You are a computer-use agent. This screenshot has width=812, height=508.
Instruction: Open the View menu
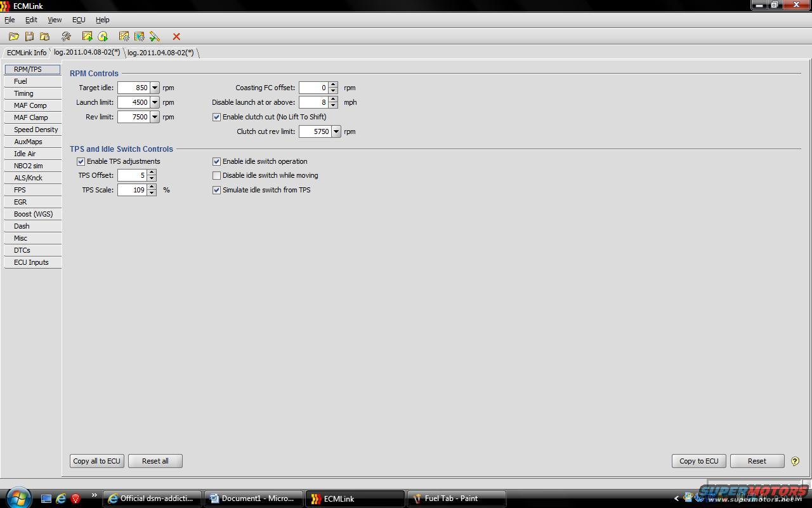[55, 20]
